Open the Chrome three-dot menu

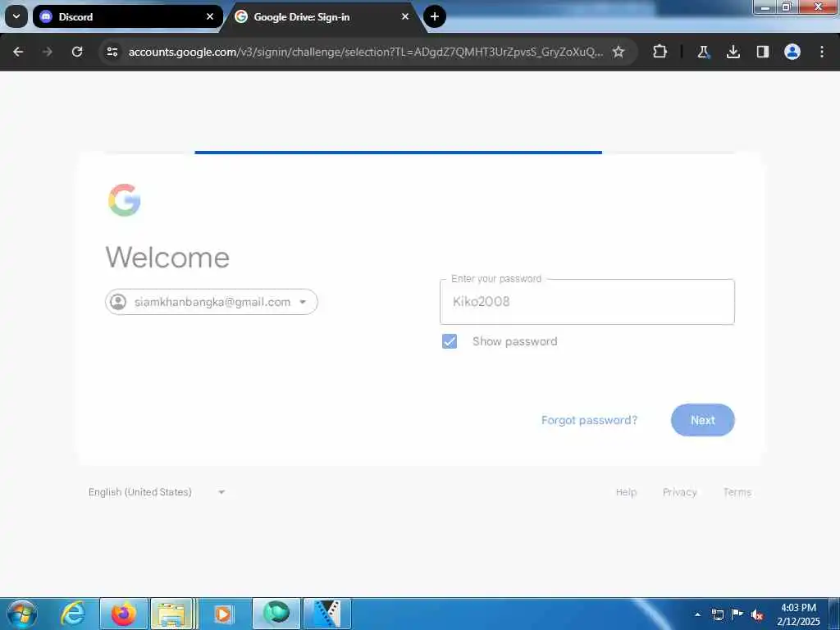822,52
